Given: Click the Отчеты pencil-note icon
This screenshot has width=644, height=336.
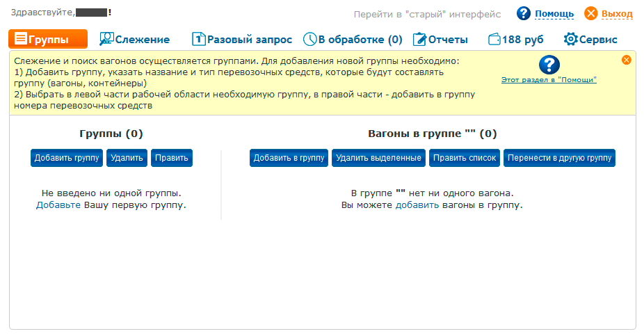Looking at the screenshot, I should point(419,39).
